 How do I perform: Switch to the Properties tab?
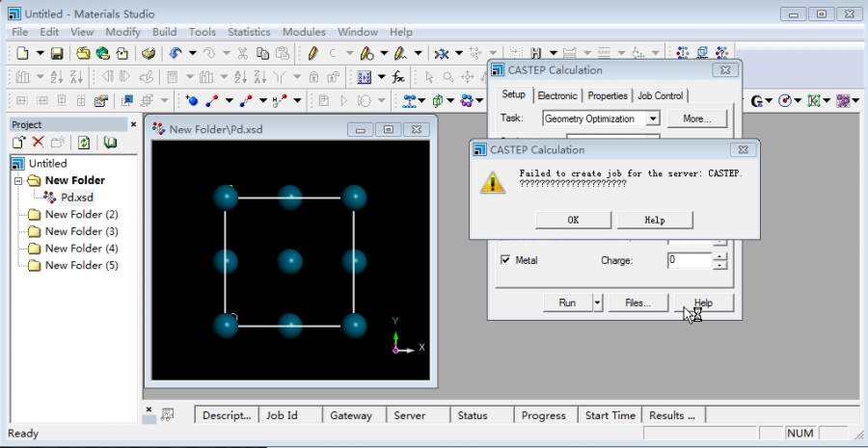608,95
